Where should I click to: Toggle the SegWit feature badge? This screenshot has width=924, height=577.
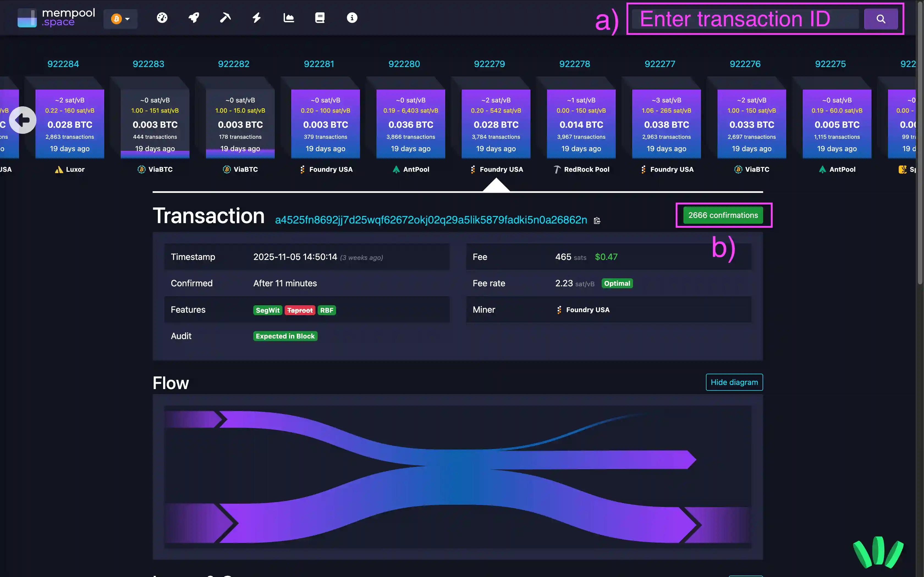click(x=267, y=310)
